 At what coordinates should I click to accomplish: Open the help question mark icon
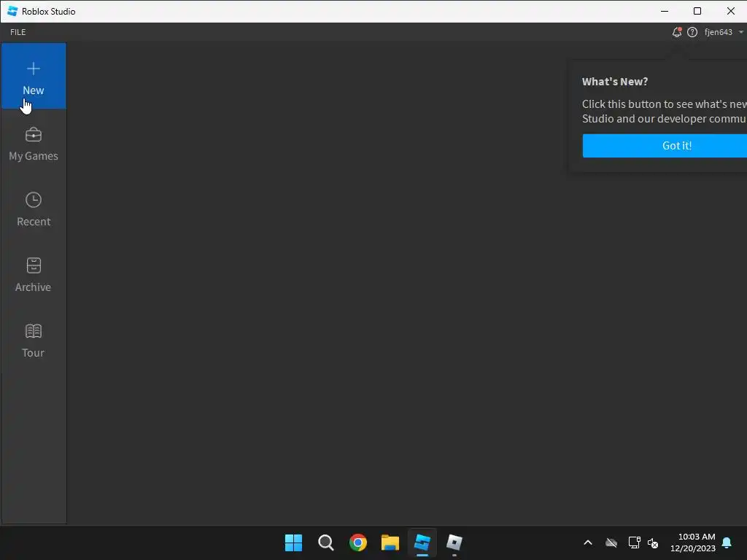692,32
